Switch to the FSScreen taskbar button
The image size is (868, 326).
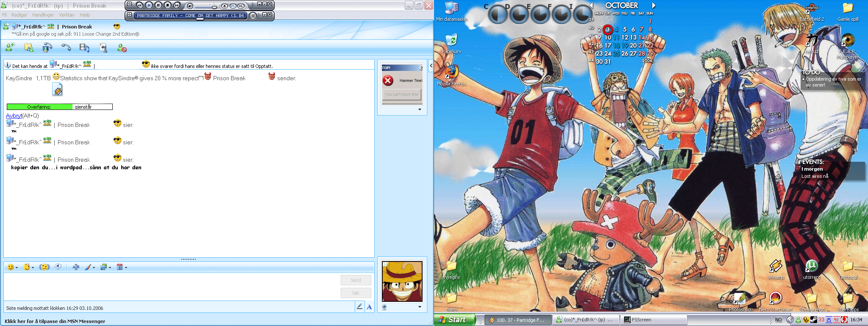coord(654,320)
